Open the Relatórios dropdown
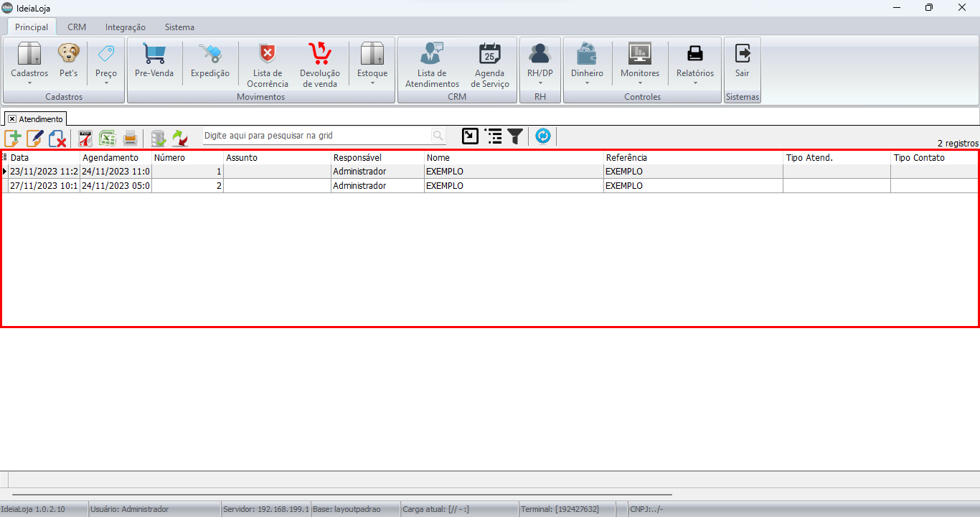The image size is (980, 517). (x=695, y=65)
